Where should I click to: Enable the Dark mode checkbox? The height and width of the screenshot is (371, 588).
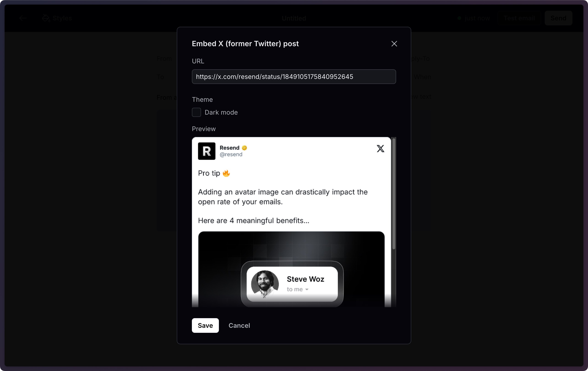point(196,112)
